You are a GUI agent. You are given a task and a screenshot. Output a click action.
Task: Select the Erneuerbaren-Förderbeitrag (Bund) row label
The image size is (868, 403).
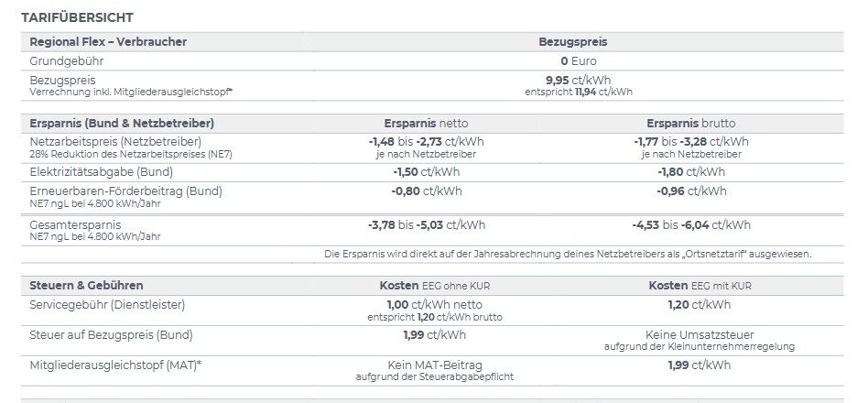[125, 191]
